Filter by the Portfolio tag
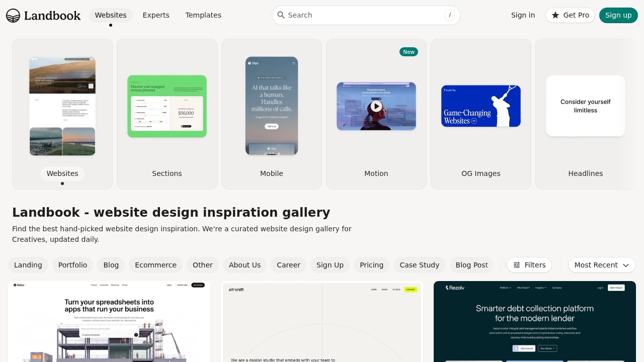 [x=72, y=265]
